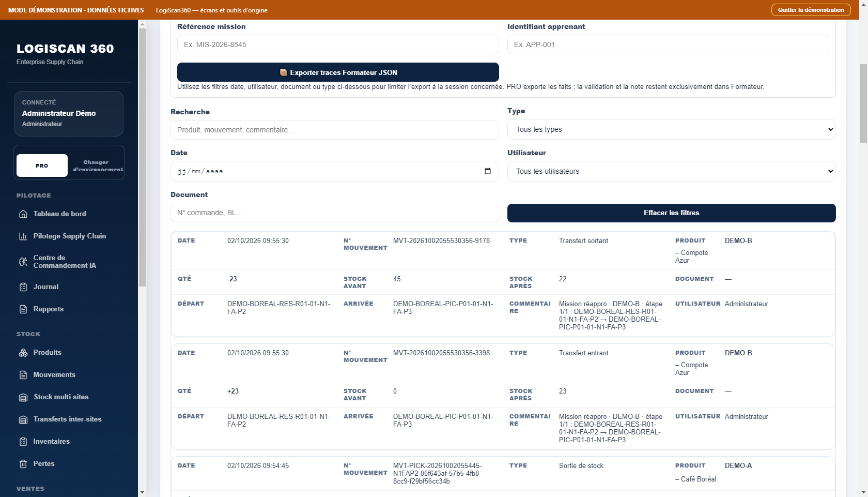Screen dimensions: 868x497
Task: Click the 'Transfert entrant' type value
Action: pyautogui.click(x=583, y=353)
